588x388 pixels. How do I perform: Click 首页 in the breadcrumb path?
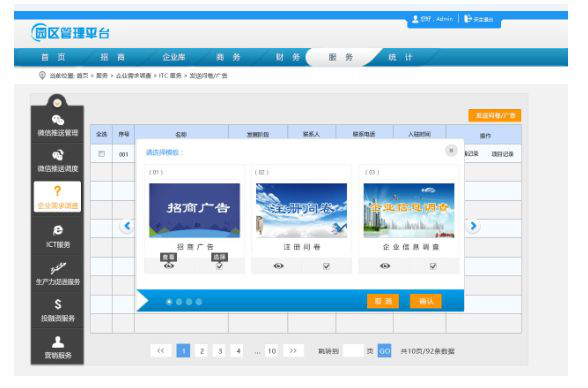point(82,75)
